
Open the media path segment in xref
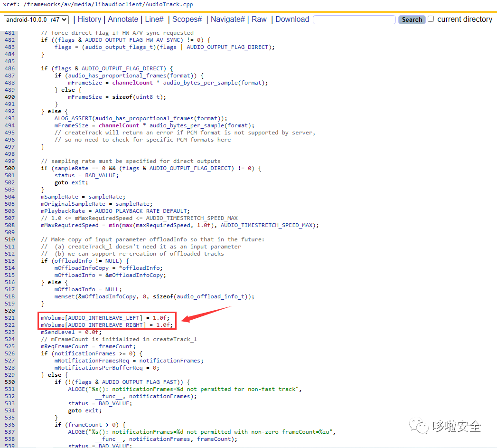84,4
